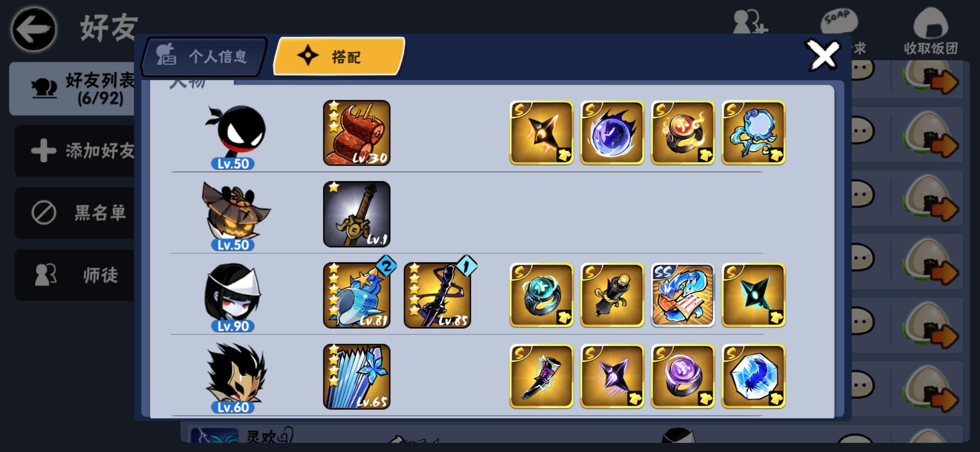
Task: Select the frozen feather crystal item
Action: click(x=753, y=376)
